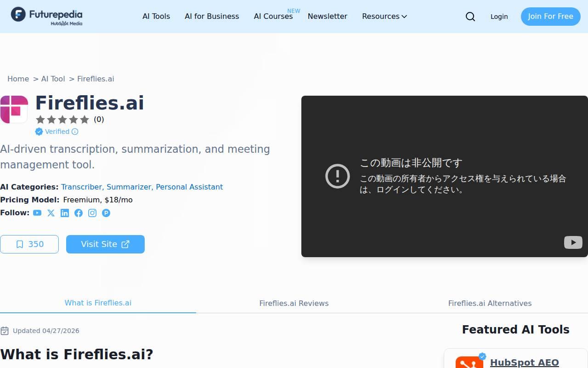Image resolution: width=588 pixels, height=368 pixels.
Task: Open Fireflies.ai X (Twitter) profile icon
Action: click(51, 213)
